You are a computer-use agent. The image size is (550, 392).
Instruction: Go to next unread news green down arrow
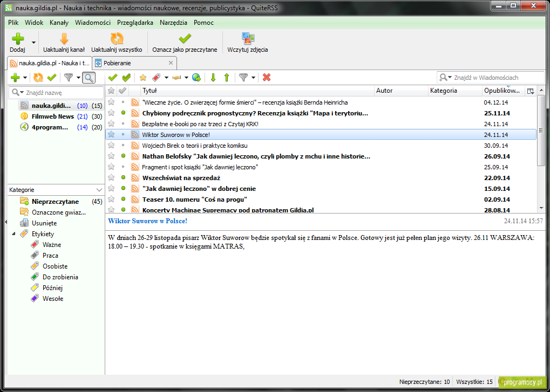pos(213,78)
